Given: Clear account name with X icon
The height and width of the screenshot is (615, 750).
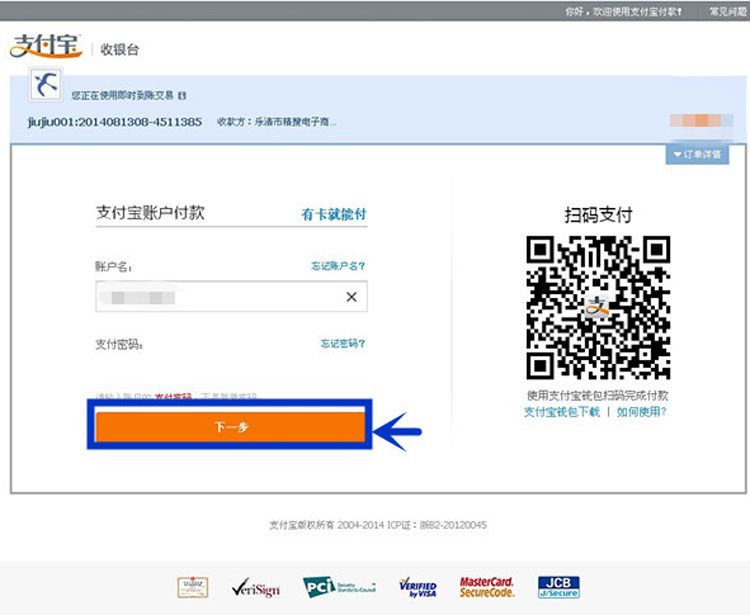Looking at the screenshot, I should (x=352, y=297).
